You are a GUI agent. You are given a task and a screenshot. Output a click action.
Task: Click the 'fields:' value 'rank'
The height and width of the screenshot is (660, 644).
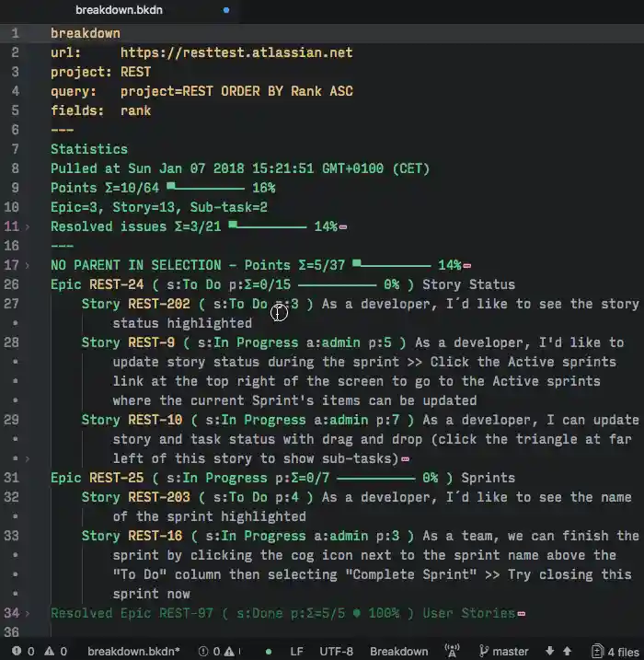pos(135,110)
